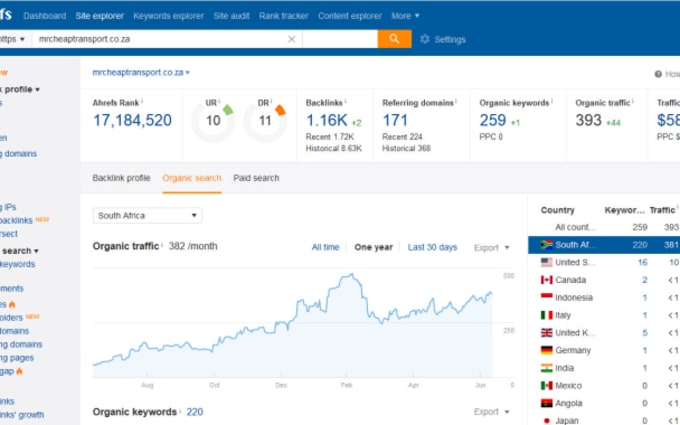Open the protocol https dropdown

tap(13, 39)
